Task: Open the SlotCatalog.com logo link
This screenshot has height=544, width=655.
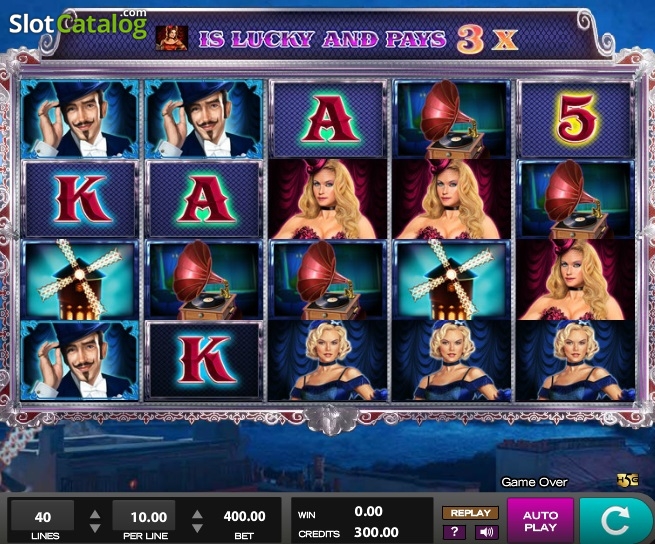Action: point(78,23)
